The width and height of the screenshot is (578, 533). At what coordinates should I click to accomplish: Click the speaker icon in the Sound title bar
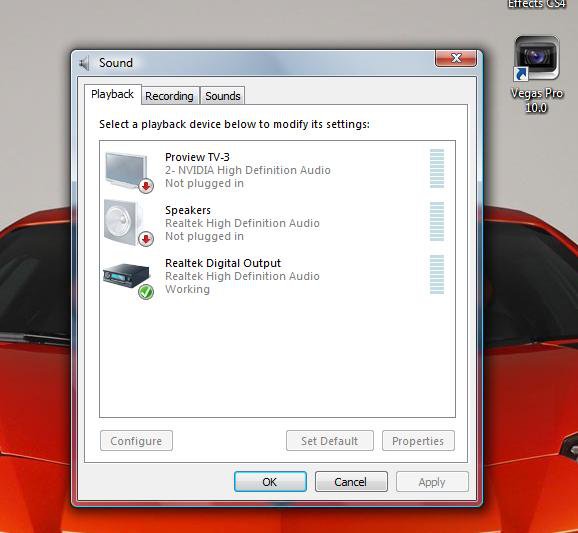(x=84, y=63)
